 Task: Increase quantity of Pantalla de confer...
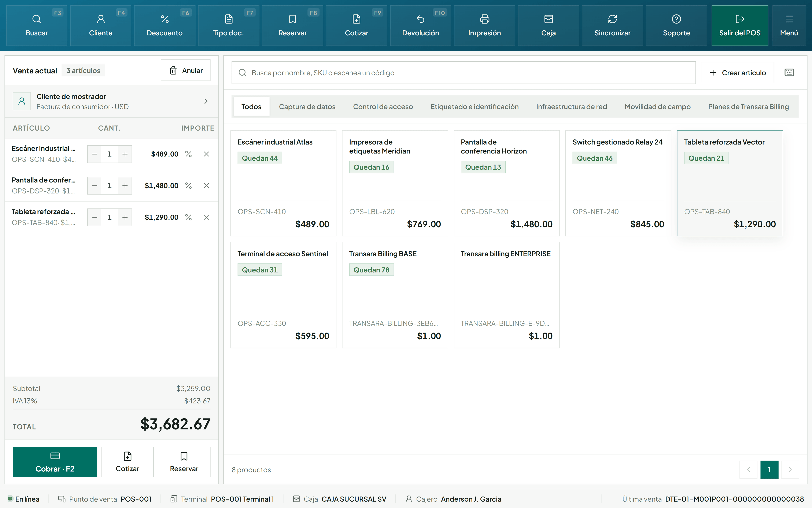(125, 185)
